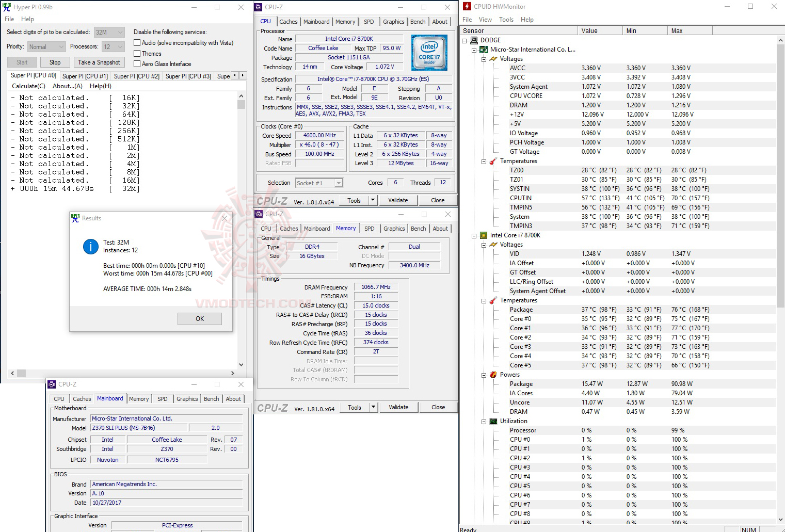Click OK in the Results dialog
Viewport: 785px width, 532px height.
point(200,319)
